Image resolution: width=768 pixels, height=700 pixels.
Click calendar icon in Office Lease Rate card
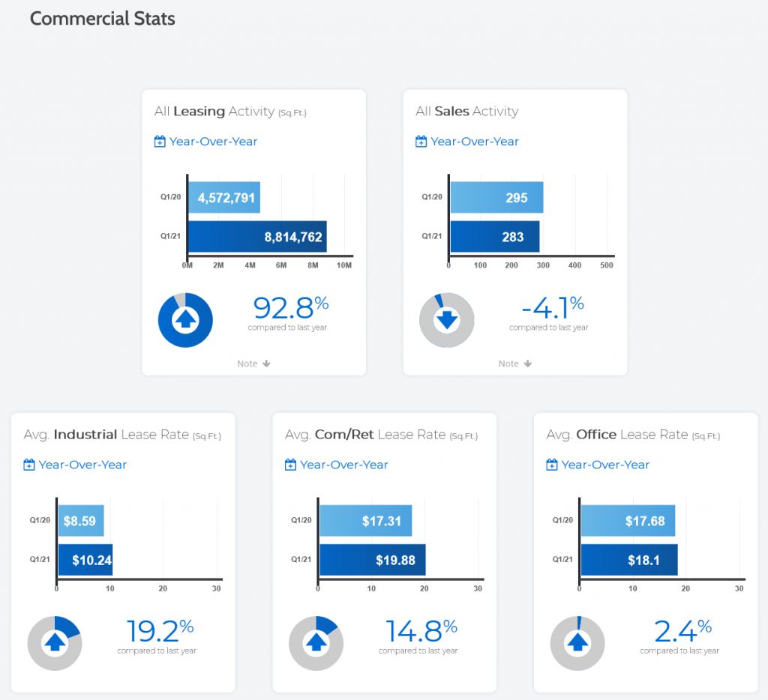click(x=552, y=465)
